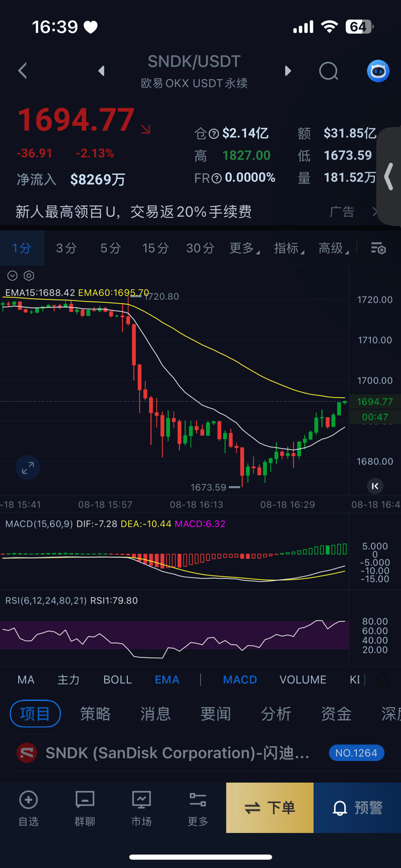Go back using the left chevron
Viewport: 401px width, 868px height.
coord(22,71)
